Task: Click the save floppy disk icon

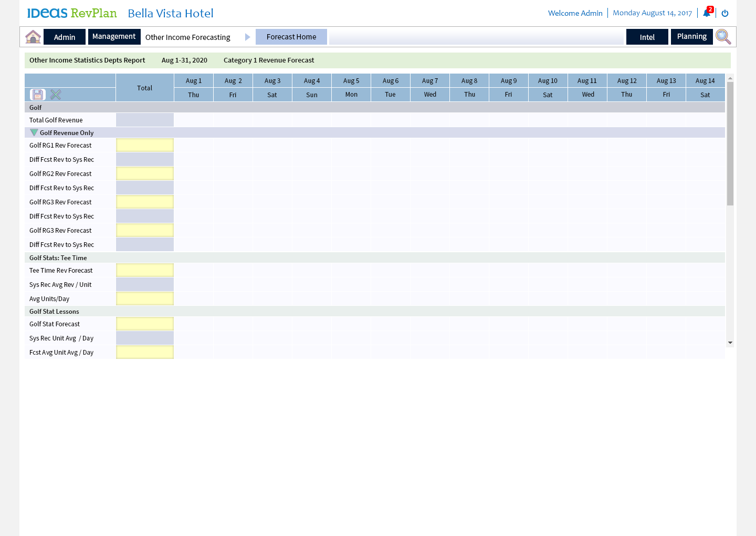Action: tap(37, 95)
